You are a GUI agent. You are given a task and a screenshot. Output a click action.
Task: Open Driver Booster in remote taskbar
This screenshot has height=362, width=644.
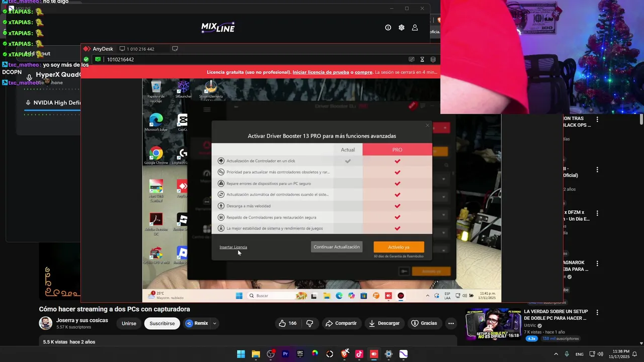click(x=400, y=296)
